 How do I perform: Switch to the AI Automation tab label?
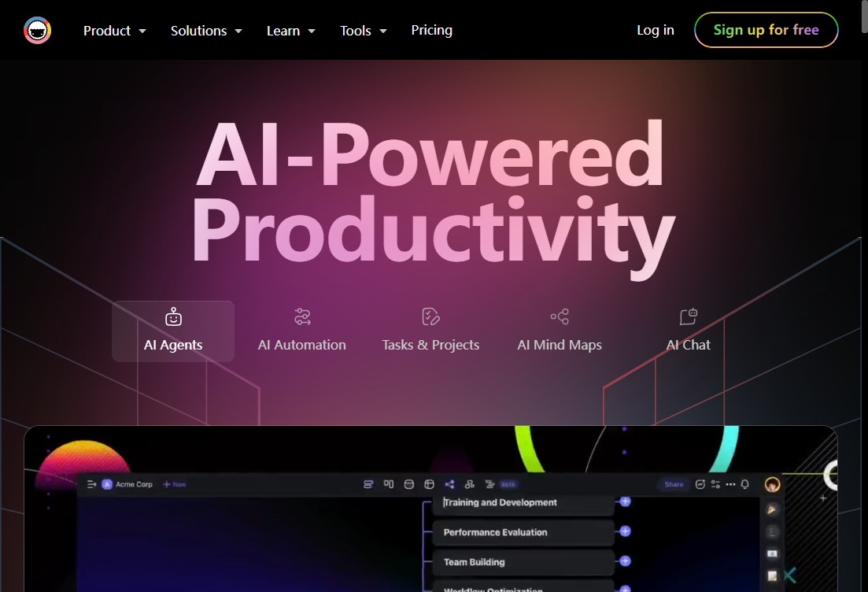(x=302, y=345)
